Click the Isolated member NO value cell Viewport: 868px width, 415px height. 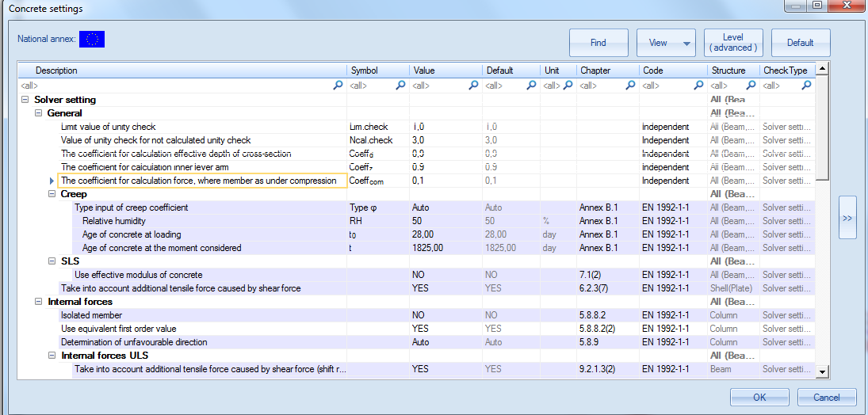pyautogui.click(x=445, y=315)
